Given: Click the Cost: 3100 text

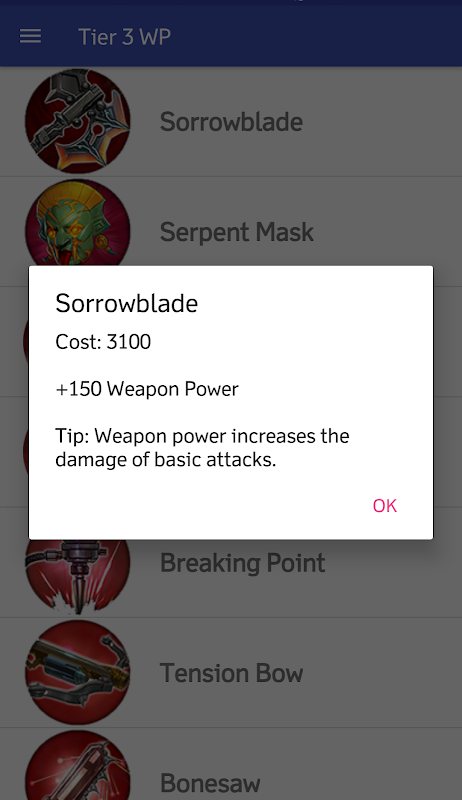Looking at the screenshot, I should click(103, 342).
